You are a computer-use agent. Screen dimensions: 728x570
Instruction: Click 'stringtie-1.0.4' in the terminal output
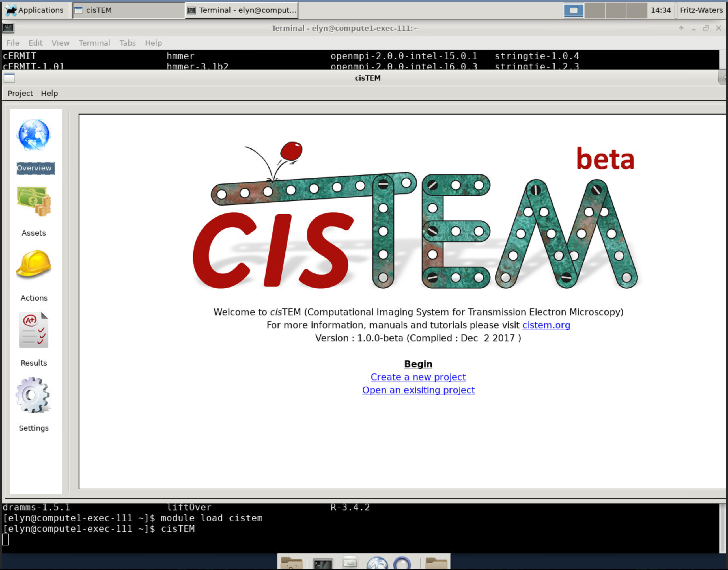coord(537,56)
